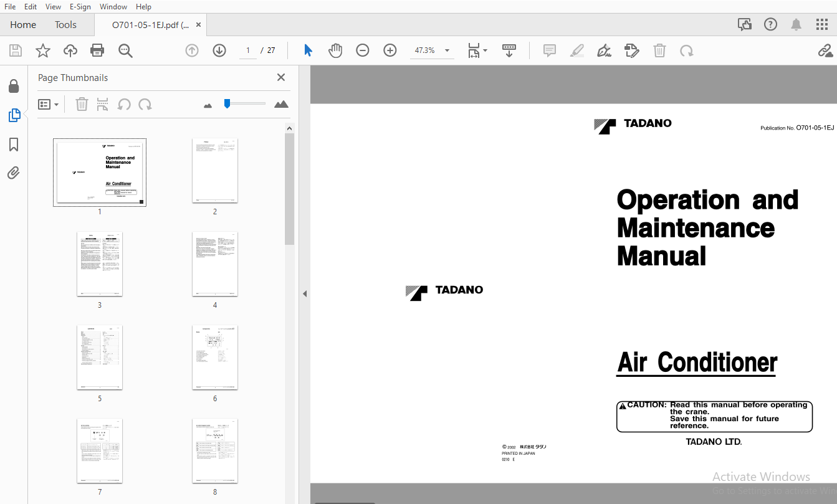Enlarge thumbnail size large mountain icon
The image size is (837, 504).
pyautogui.click(x=282, y=104)
